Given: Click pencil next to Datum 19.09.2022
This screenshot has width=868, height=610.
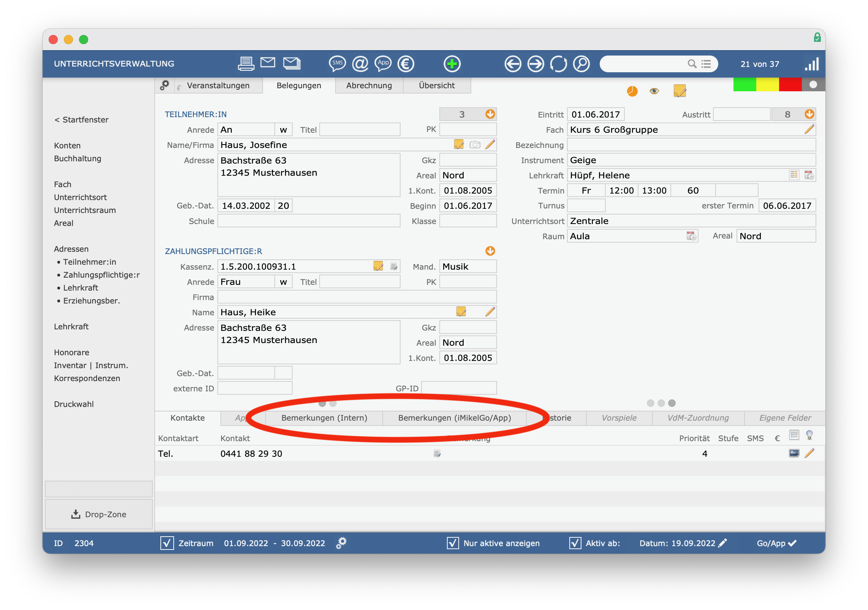Looking at the screenshot, I should click(x=723, y=543).
